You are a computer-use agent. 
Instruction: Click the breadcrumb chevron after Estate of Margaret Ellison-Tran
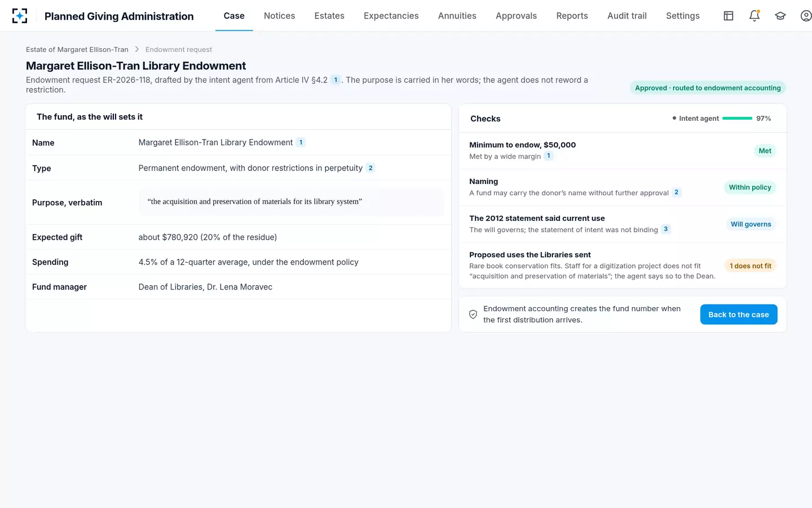137,50
